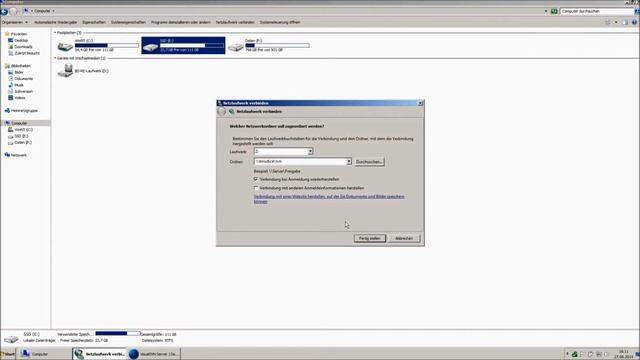Collapse the Festplatten (3) group
640x360 pixels.
[55, 32]
